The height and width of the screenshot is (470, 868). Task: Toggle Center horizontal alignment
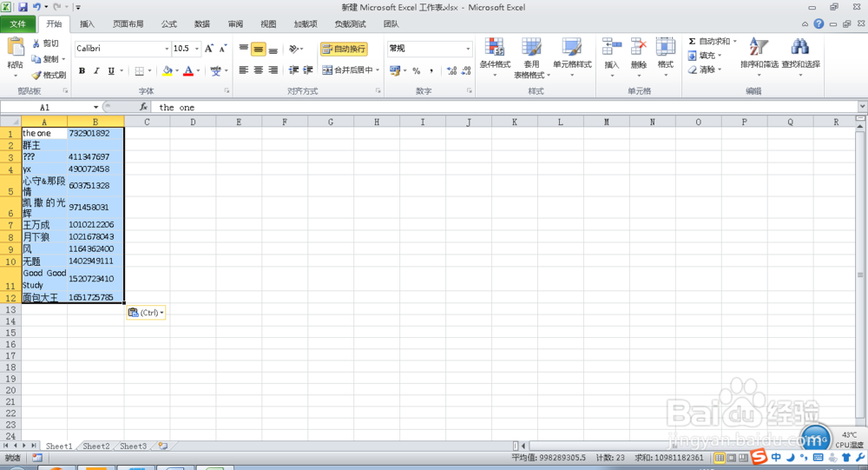coord(259,70)
